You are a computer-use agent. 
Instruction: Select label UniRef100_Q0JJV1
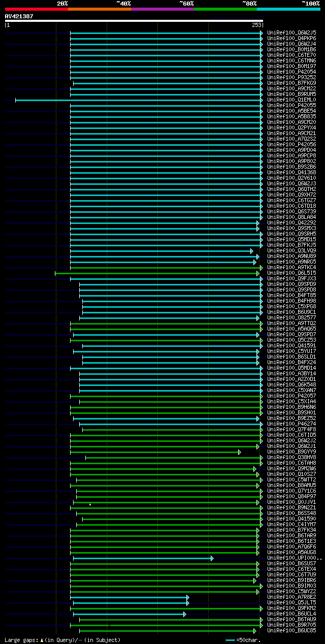click(291, 502)
